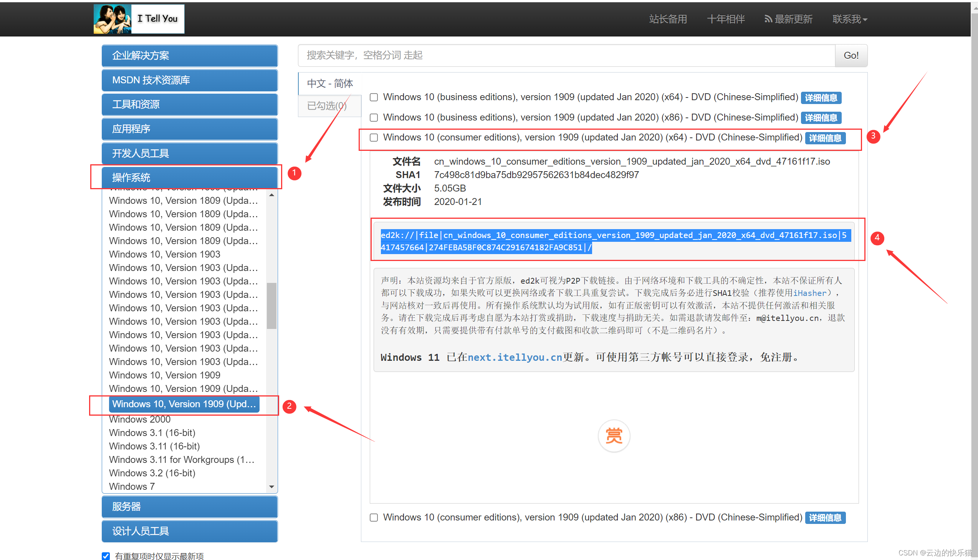The width and height of the screenshot is (978, 560).
Task: Click 详细信息 badge for consumer editions x64
Action: 825,138
